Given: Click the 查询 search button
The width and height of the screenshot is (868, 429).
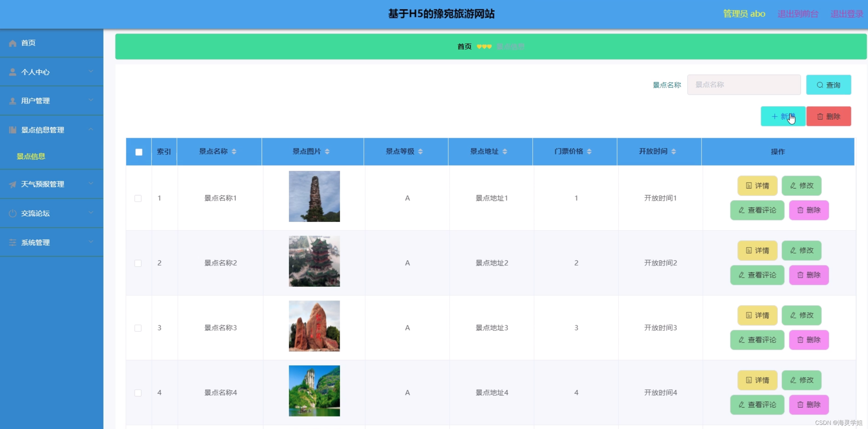Looking at the screenshot, I should click(x=828, y=85).
